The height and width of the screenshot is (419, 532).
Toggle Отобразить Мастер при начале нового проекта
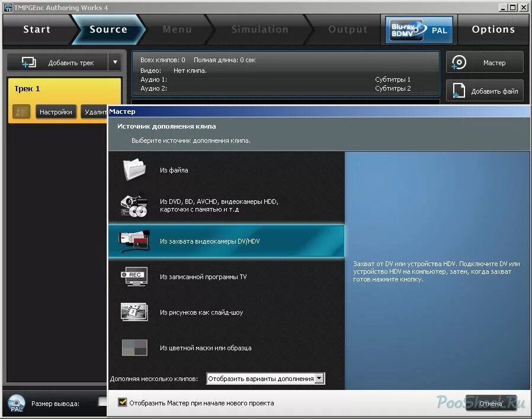coord(123,402)
